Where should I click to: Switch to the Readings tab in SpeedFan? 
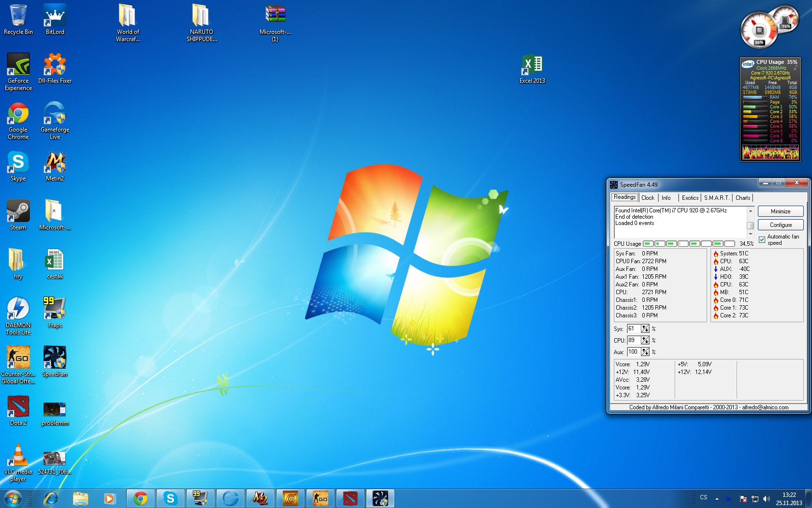pyautogui.click(x=625, y=197)
